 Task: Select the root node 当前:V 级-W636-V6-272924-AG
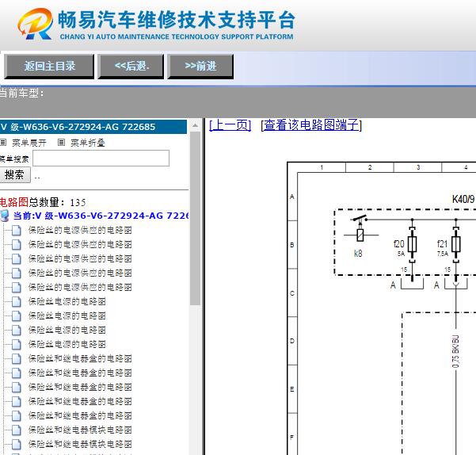pyautogui.click(x=101, y=216)
